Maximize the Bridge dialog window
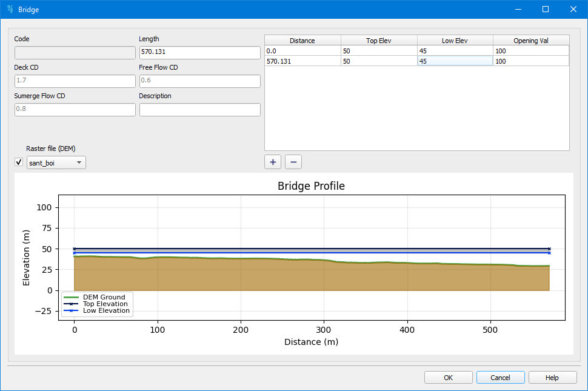The height and width of the screenshot is (391, 588). click(x=546, y=9)
